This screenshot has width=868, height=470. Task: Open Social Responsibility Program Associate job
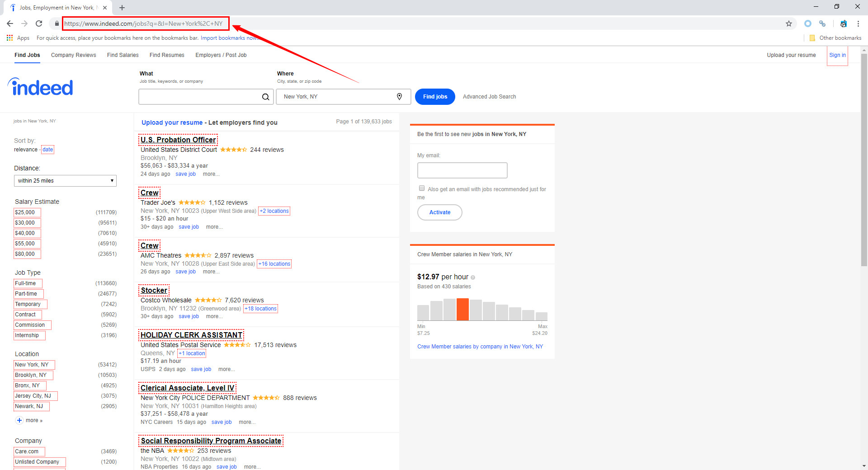click(x=211, y=441)
